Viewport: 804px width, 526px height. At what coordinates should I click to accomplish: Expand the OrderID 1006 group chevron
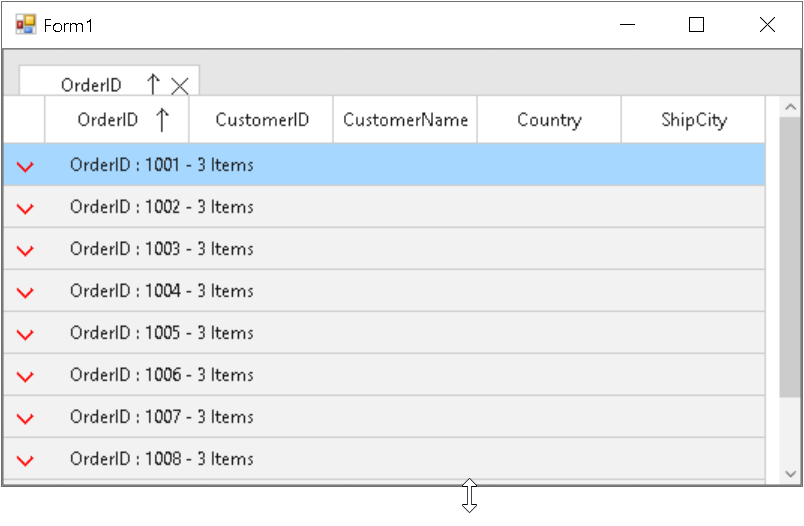[x=25, y=376]
